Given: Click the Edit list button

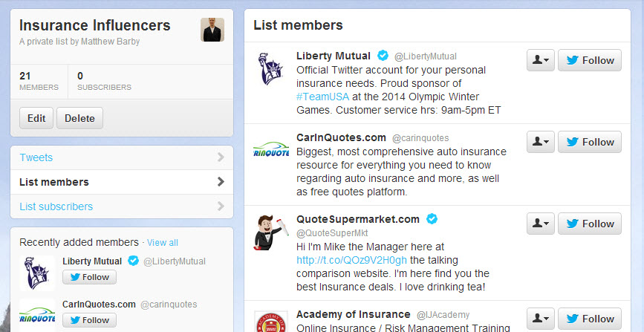Looking at the screenshot, I should (36, 118).
